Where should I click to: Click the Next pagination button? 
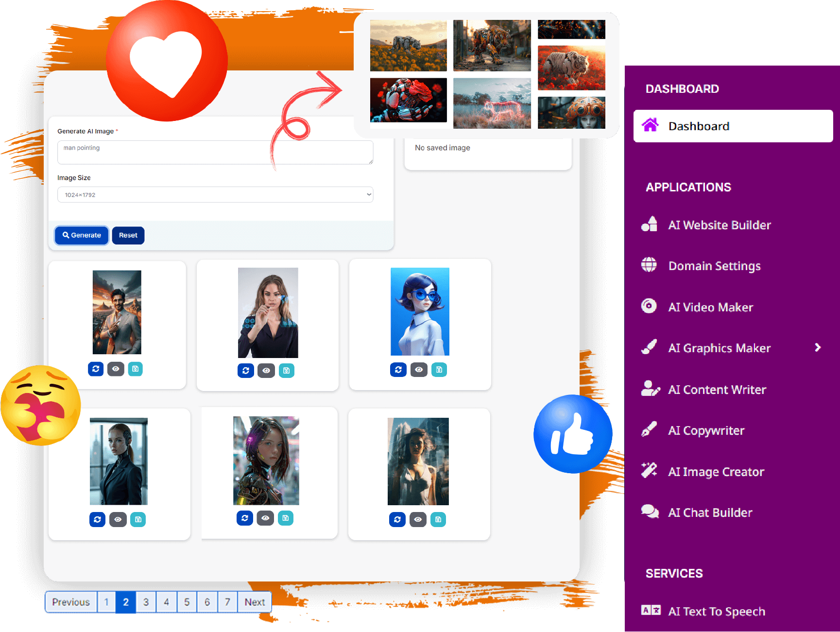(255, 602)
